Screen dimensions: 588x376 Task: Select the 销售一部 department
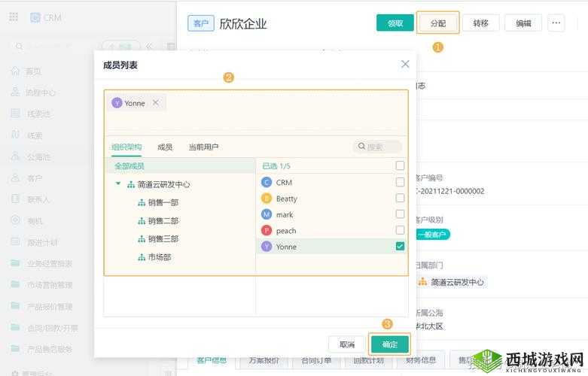pos(163,202)
